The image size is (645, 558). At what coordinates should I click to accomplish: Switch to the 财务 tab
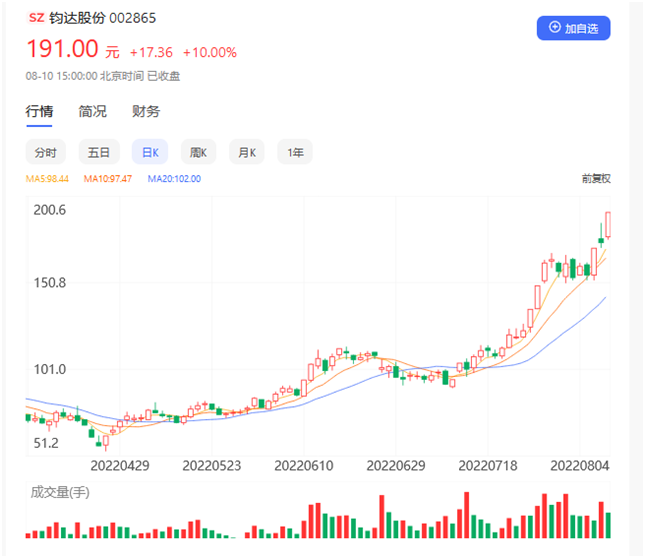(146, 111)
